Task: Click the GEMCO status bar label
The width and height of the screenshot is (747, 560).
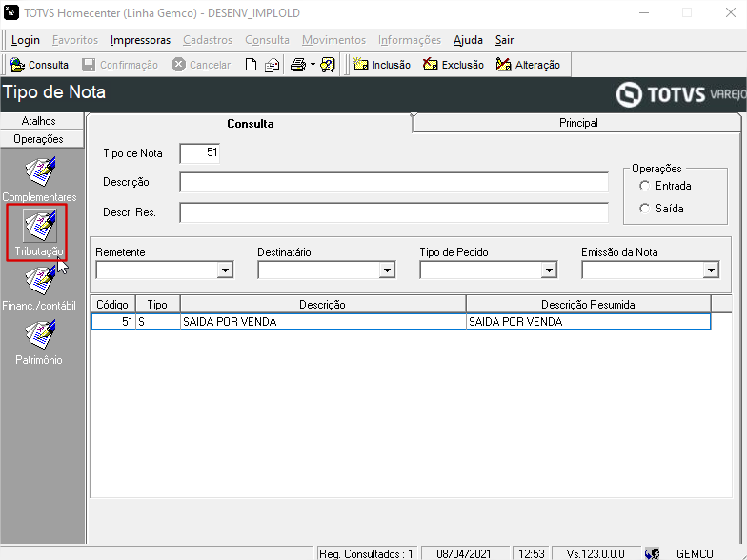Action: (696, 554)
